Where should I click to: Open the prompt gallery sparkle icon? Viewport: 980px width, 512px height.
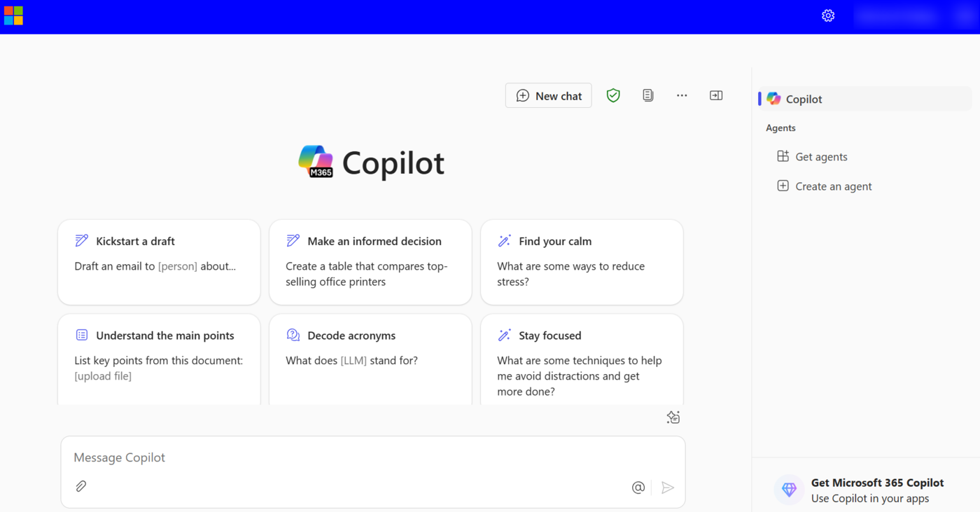[x=673, y=417]
